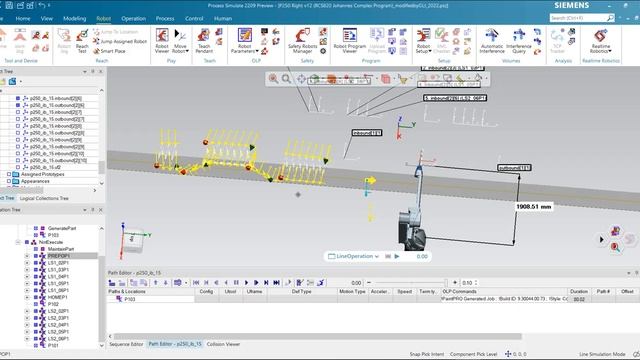Run Automatic Interference volume tool
Image resolution: width=640 pixels, height=360 pixels.
[x=492, y=41]
